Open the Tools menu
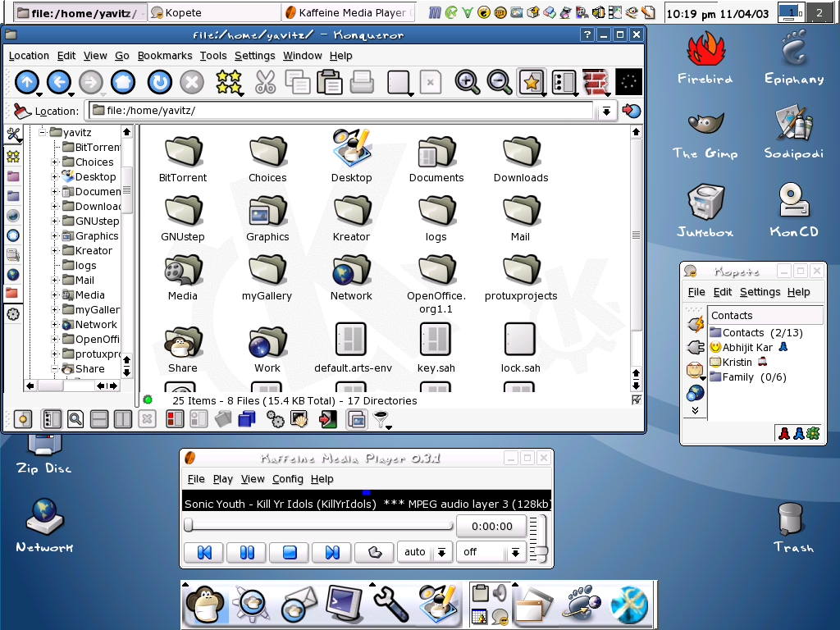Viewport: 840px width, 630px height. tap(213, 56)
